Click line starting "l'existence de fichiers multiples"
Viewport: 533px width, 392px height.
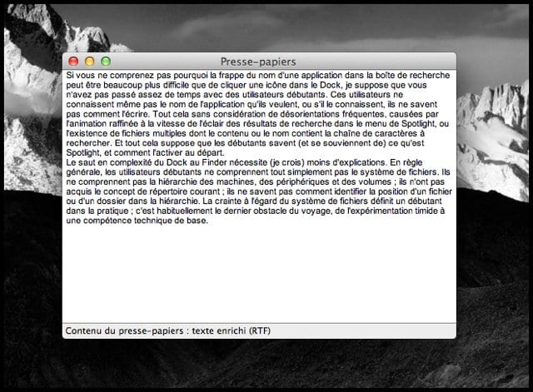(x=246, y=133)
